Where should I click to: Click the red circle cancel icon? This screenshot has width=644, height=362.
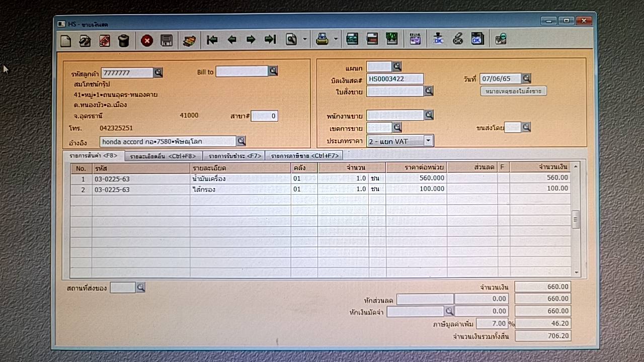point(147,40)
